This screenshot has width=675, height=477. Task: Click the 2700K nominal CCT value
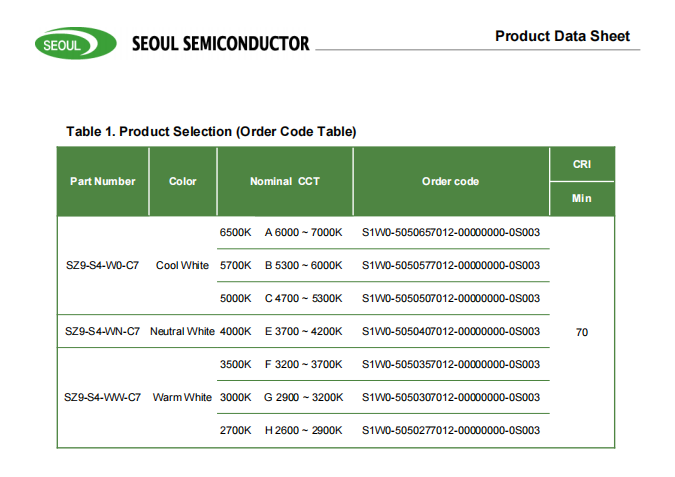click(x=235, y=430)
